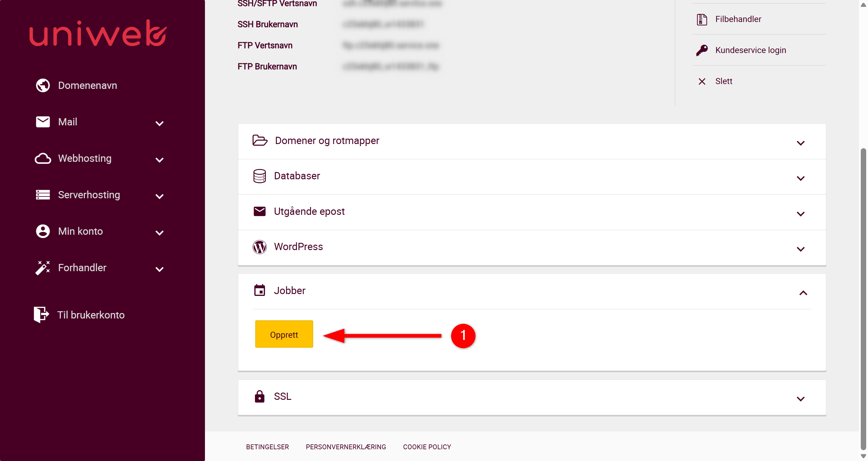Expand the Serverhosting sidebar chevron
Screen dimensions: 868x461
pyautogui.click(x=159, y=196)
